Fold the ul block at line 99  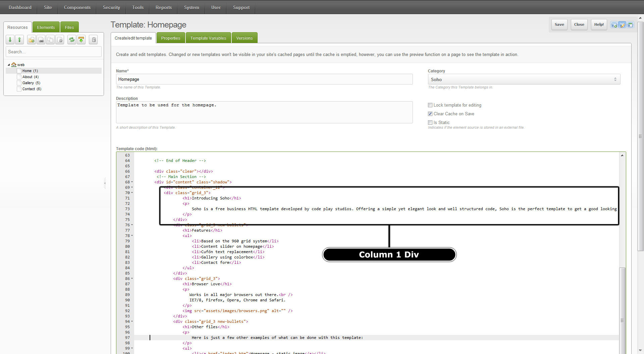[132, 348]
